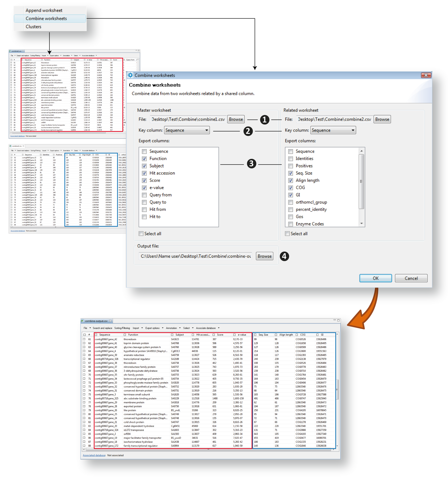Enable Select all under Master worksheet
Screen dimensions: 448x477
pos(141,233)
